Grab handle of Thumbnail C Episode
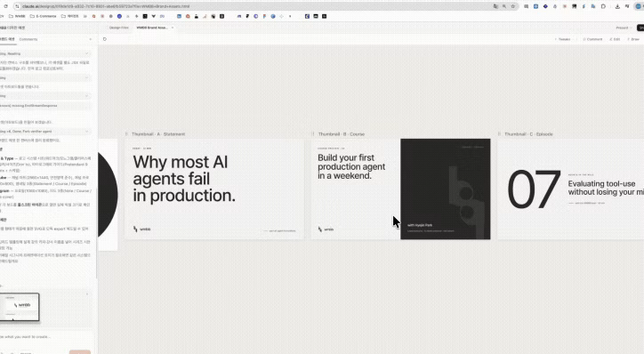Image resolution: width=644 pixels, height=354 pixels. pos(499,134)
